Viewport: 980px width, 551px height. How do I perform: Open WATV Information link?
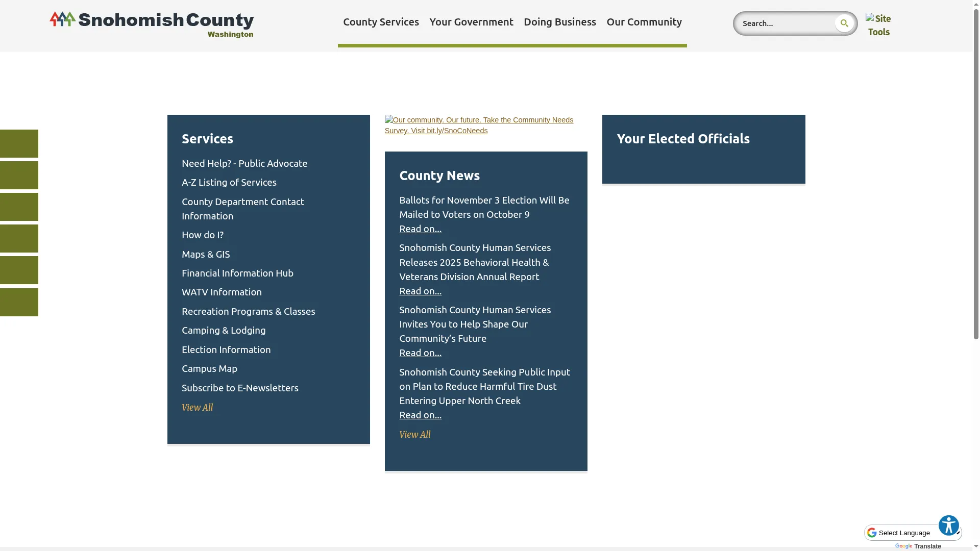(222, 292)
